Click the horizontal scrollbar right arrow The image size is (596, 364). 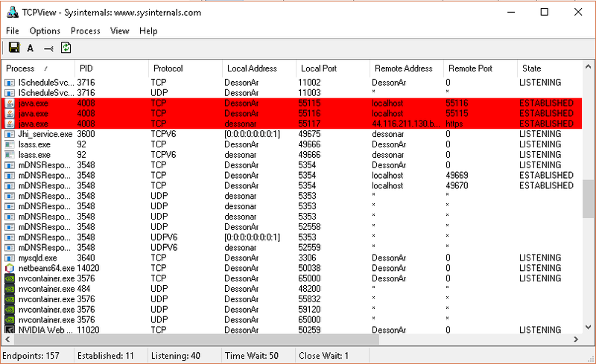point(576,339)
